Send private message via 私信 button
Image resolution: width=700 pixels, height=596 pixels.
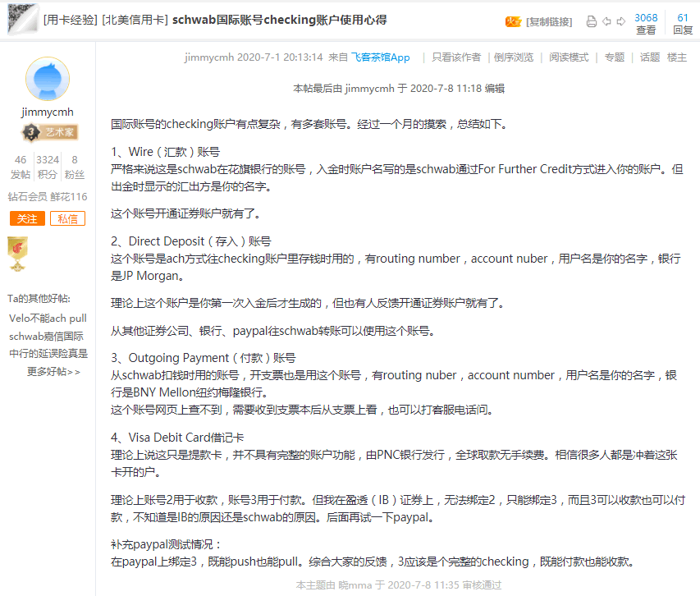tap(67, 218)
